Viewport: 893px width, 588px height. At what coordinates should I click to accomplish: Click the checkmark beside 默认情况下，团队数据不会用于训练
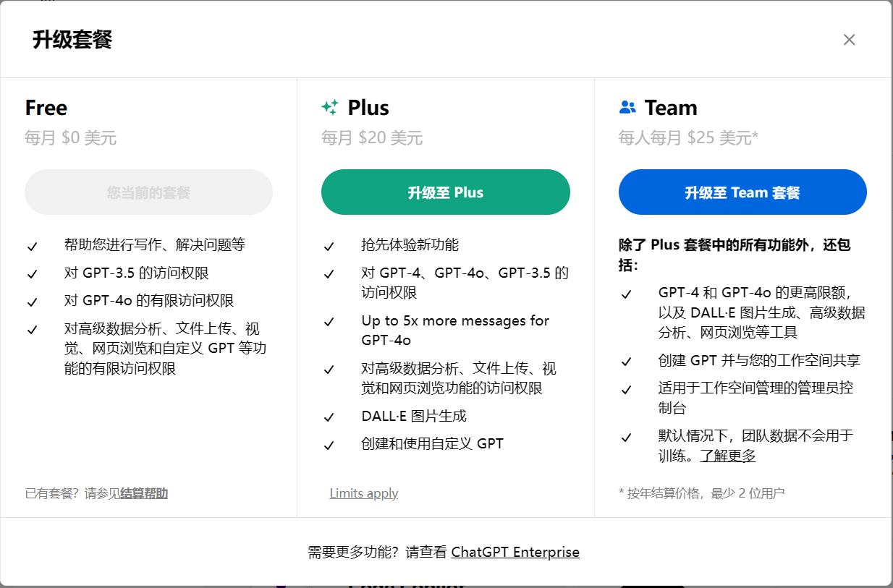(x=627, y=438)
